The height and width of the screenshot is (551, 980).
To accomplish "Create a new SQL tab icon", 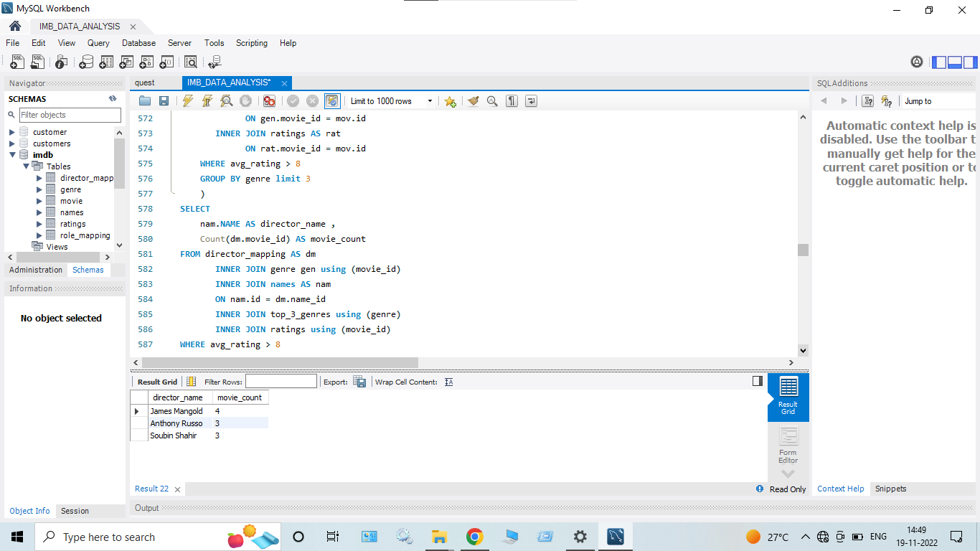I will tap(17, 62).
